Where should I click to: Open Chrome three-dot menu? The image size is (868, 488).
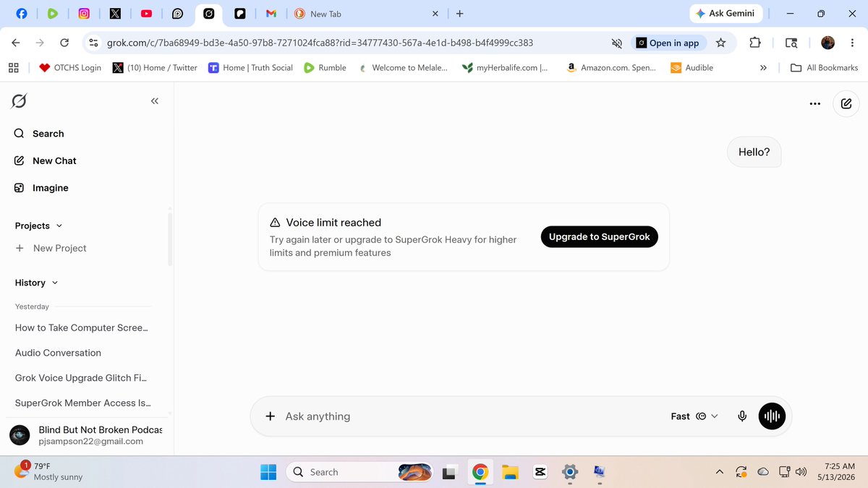(852, 43)
